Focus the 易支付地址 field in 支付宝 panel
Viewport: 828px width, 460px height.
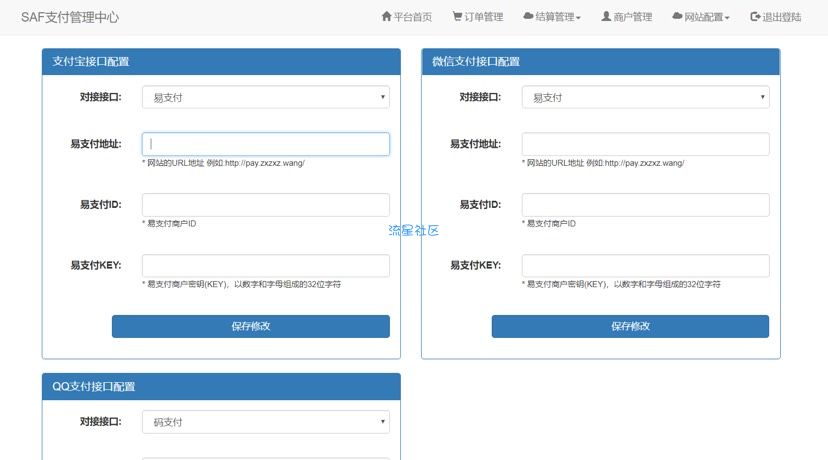(x=266, y=144)
